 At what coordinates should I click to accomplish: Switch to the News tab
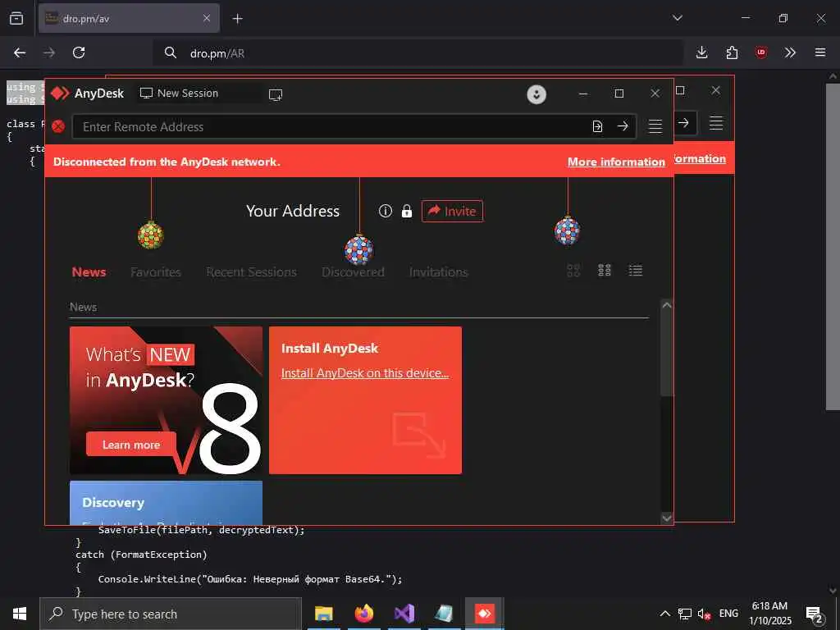tap(89, 272)
